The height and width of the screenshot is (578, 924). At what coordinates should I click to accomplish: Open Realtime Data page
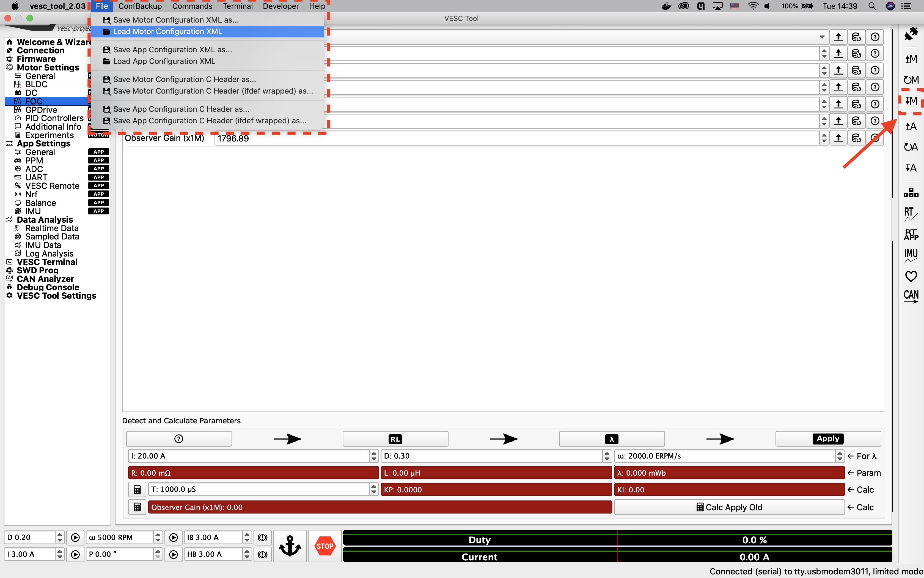tap(52, 228)
